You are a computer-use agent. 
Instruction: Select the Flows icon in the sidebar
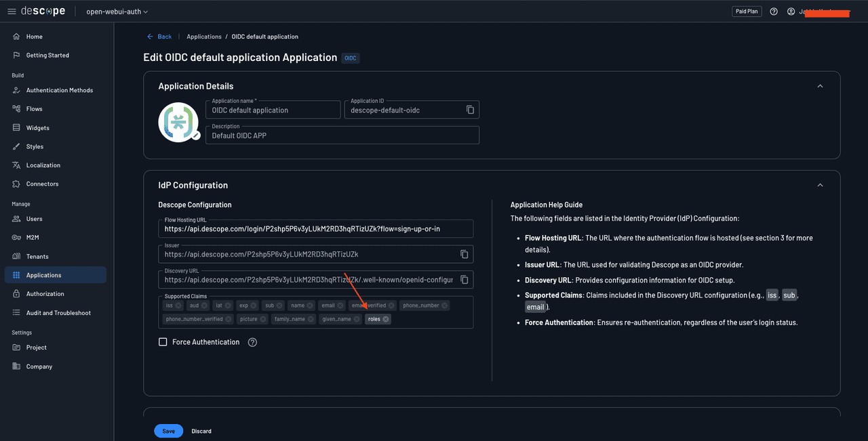point(16,108)
